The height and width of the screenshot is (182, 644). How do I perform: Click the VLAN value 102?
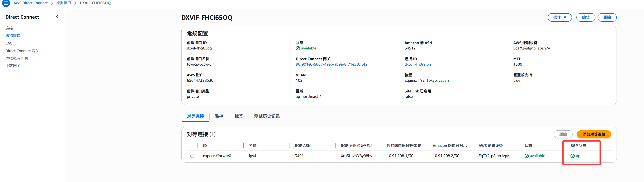[x=299, y=80]
